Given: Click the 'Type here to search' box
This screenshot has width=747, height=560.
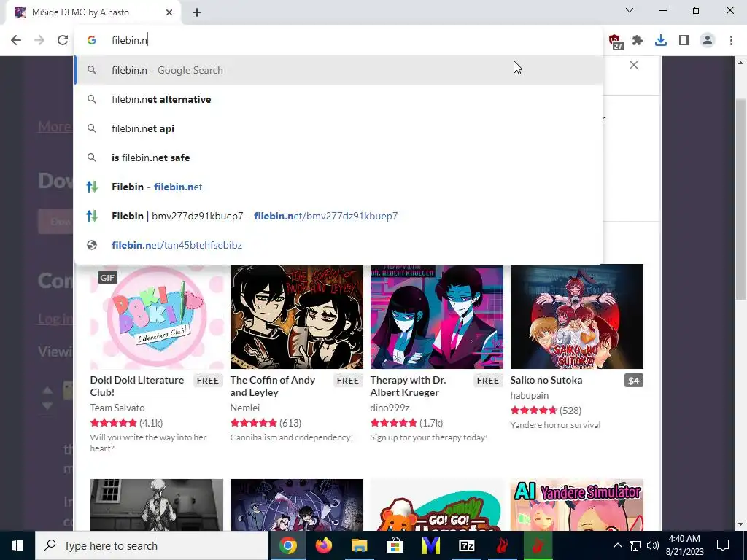Looking at the screenshot, I should point(152,545).
